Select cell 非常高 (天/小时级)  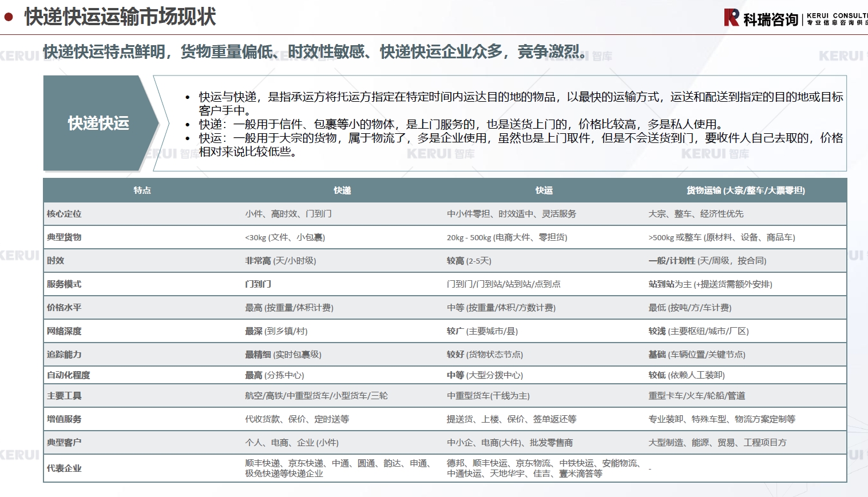click(x=280, y=261)
